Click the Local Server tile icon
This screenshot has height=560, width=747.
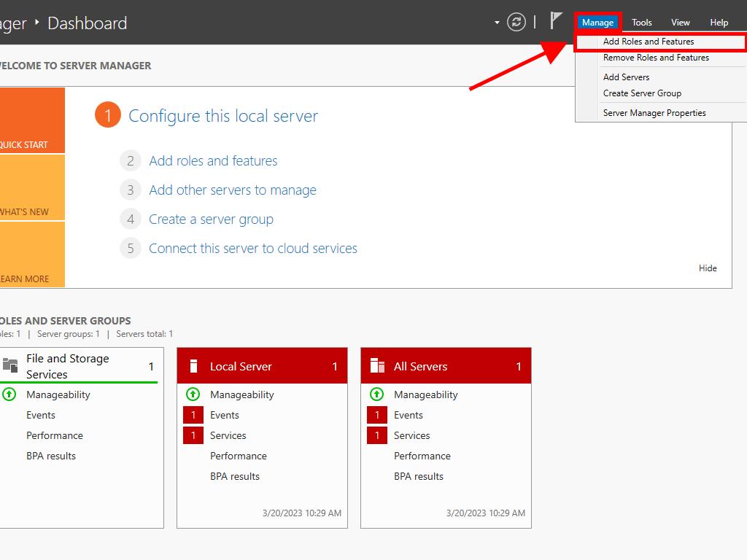tap(193, 366)
